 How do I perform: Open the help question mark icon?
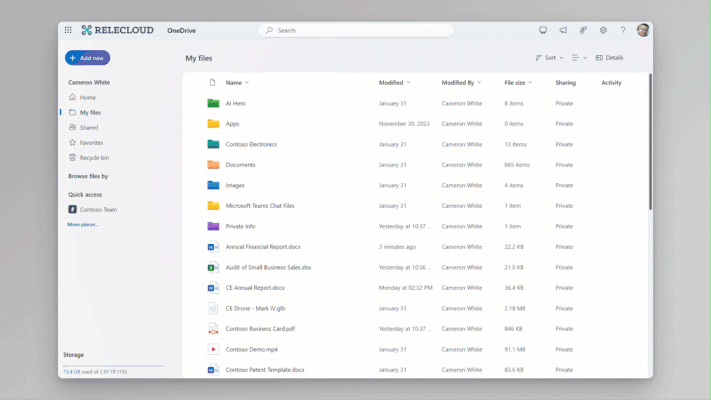pyautogui.click(x=623, y=30)
